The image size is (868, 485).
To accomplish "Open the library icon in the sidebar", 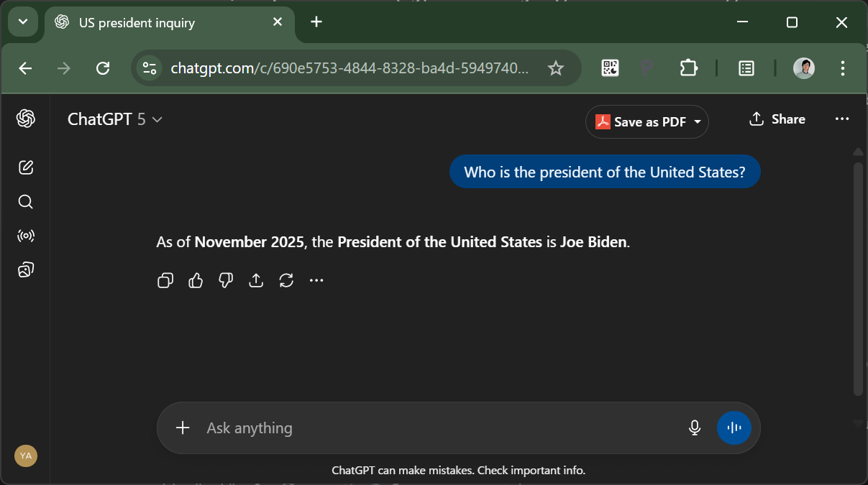I will pyautogui.click(x=26, y=269).
